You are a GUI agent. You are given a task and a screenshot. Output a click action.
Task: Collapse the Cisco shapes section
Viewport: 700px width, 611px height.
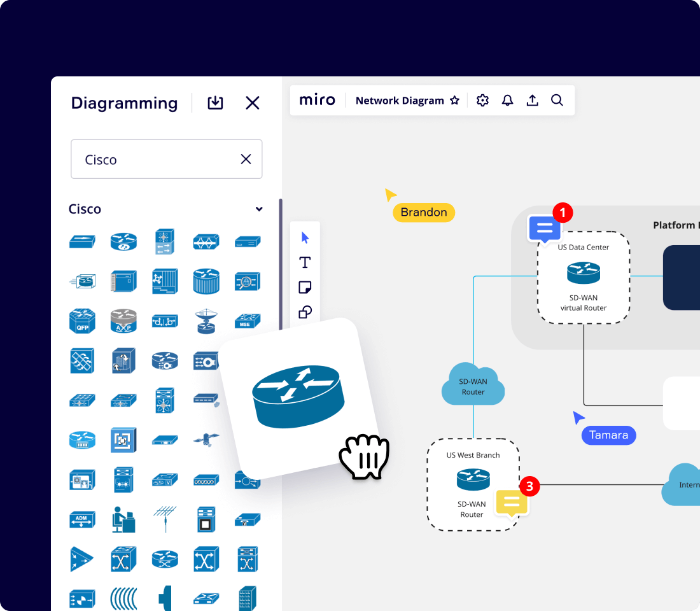tap(259, 209)
